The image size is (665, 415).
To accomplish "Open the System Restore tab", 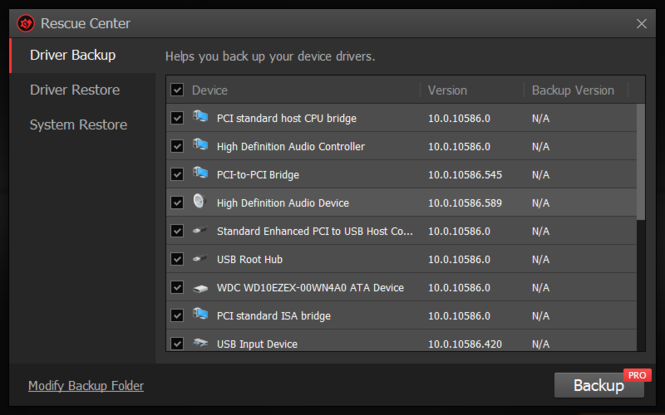I will tap(78, 125).
